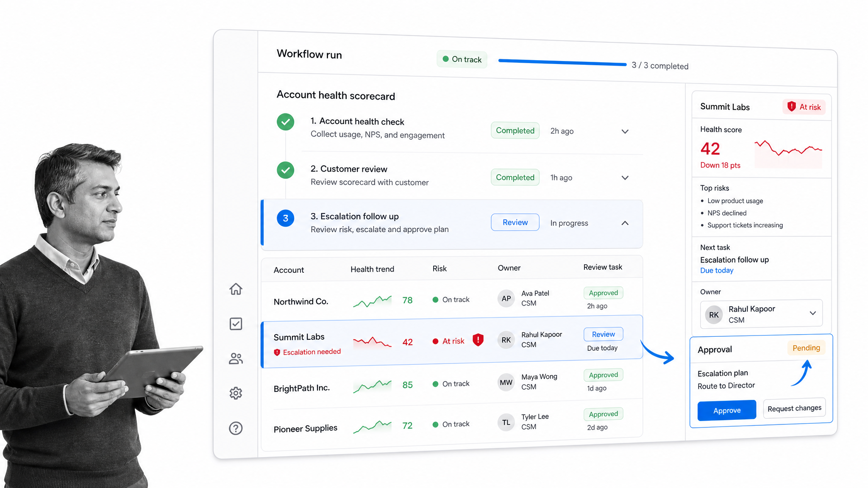This screenshot has width=868, height=488.
Task: Open the Owner Rahul Kapoor dropdown
Action: 761,314
